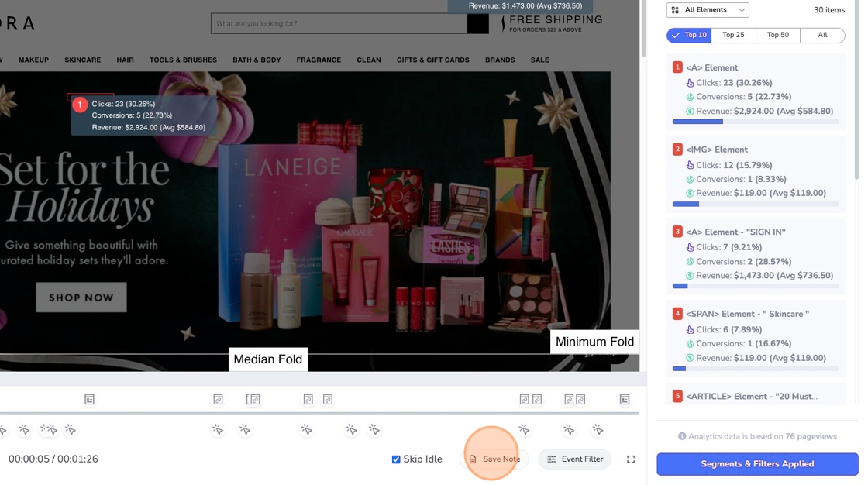Click the clicks hand icon in SIGN IN card
The width and height of the screenshot is (868, 485).
click(x=690, y=247)
